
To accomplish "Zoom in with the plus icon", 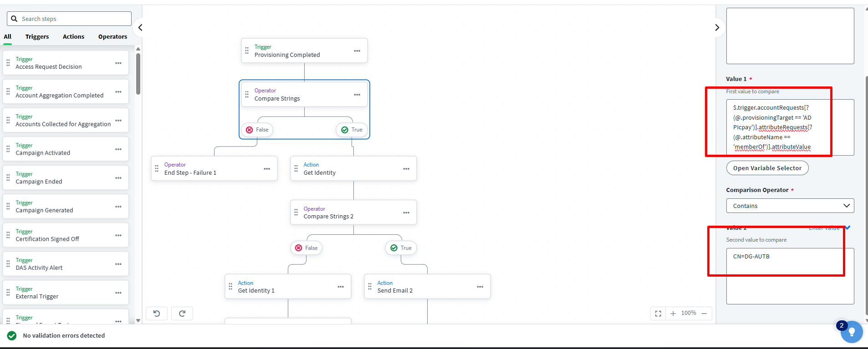I will point(673,314).
